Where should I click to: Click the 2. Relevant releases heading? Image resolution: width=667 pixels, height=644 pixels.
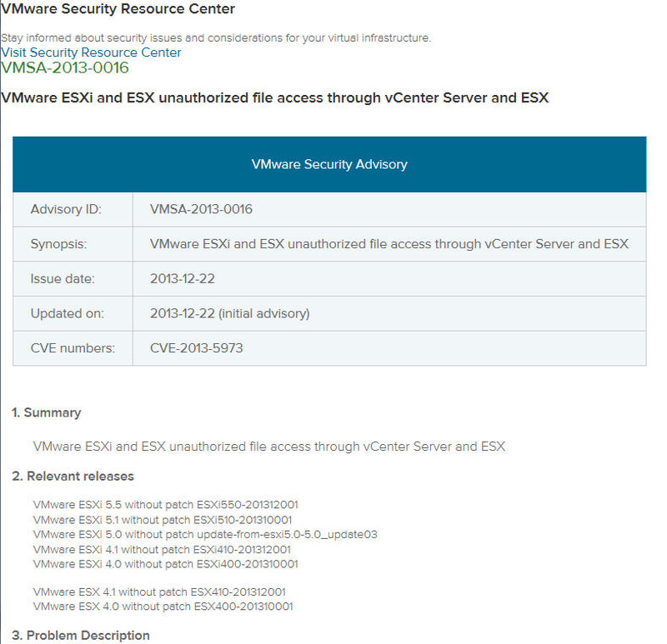pos(73,477)
